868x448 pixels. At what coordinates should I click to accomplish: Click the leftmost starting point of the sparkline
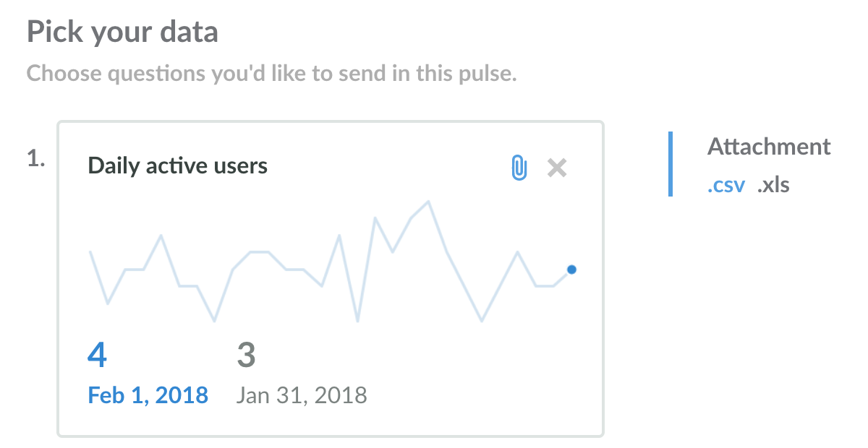pyautogui.click(x=90, y=251)
